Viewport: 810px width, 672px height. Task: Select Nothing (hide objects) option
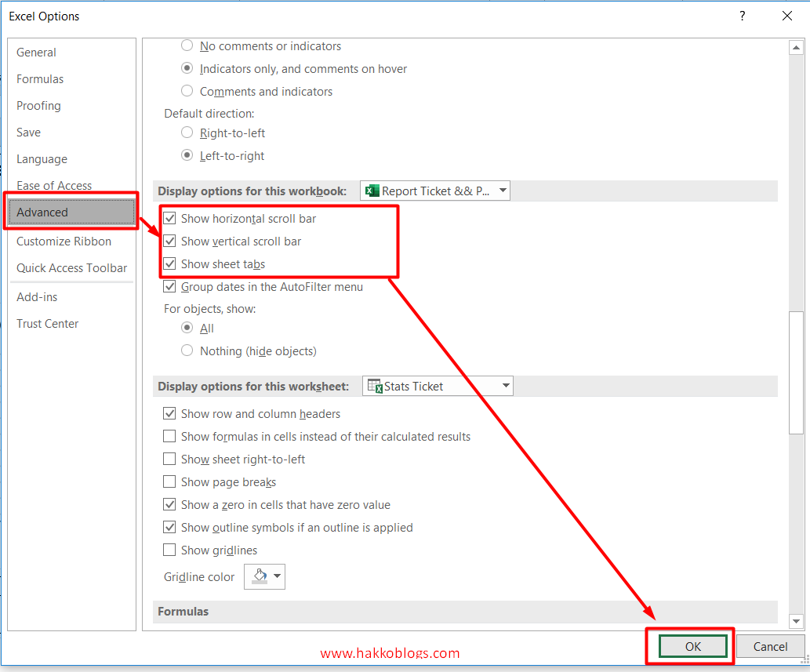point(187,350)
